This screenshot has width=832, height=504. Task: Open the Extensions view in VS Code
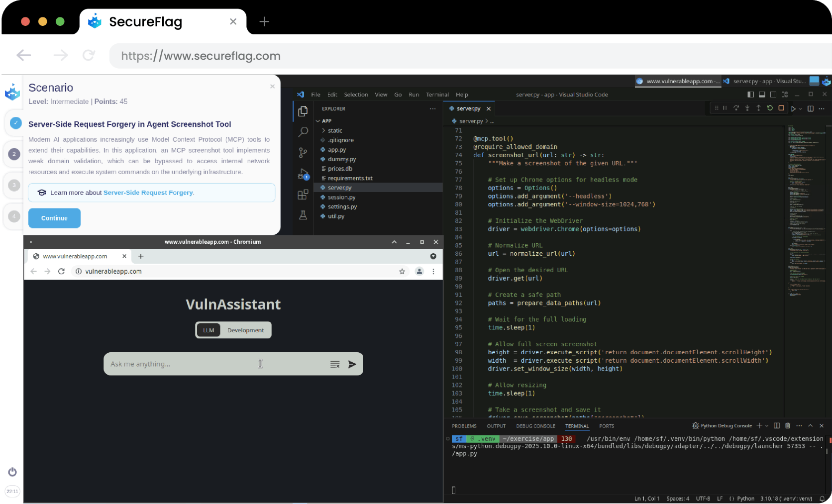pyautogui.click(x=303, y=195)
